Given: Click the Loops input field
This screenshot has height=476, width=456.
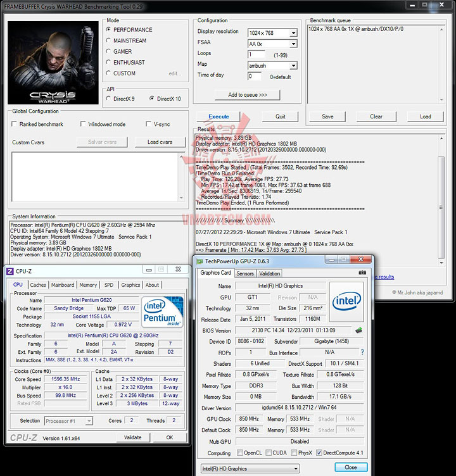Looking at the screenshot, I should [256, 54].
